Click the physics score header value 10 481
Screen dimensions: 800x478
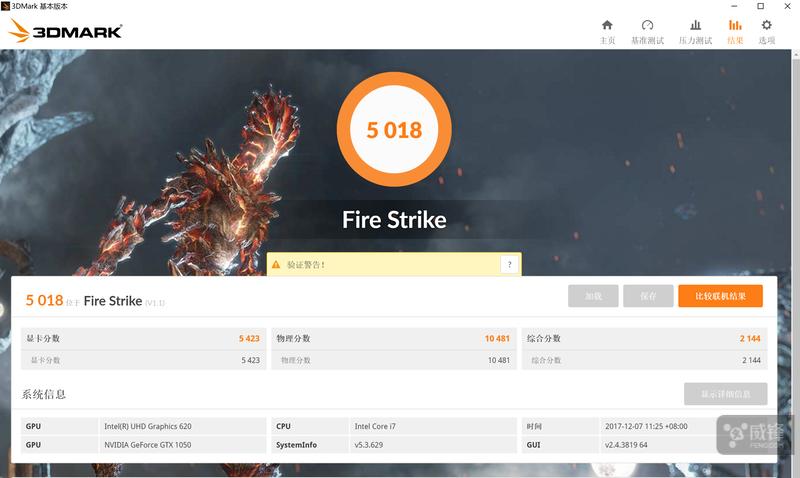coord(497,338)
